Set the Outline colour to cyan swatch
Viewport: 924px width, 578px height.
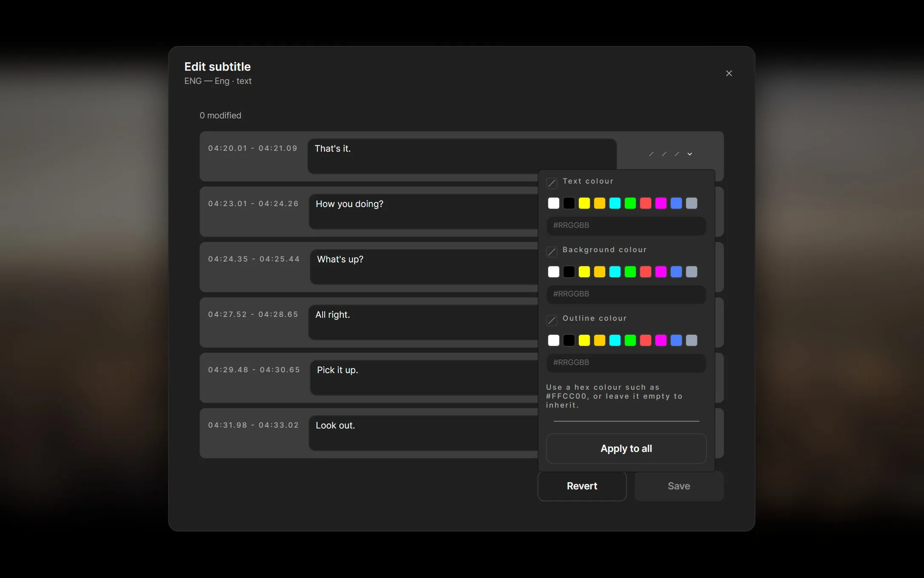[x=615, y=340]
